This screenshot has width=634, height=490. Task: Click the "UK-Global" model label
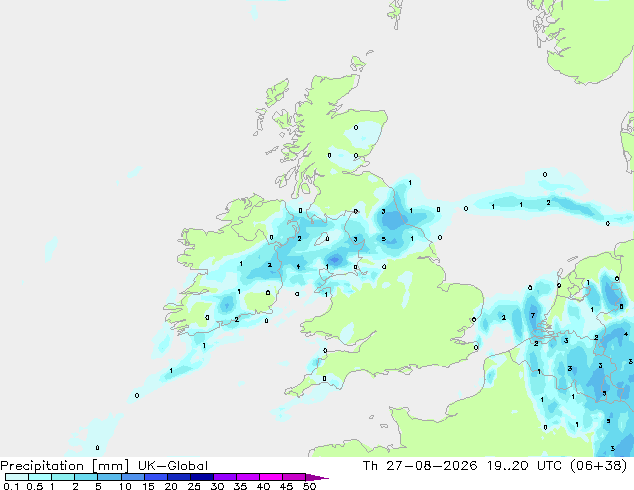(173, 466)
